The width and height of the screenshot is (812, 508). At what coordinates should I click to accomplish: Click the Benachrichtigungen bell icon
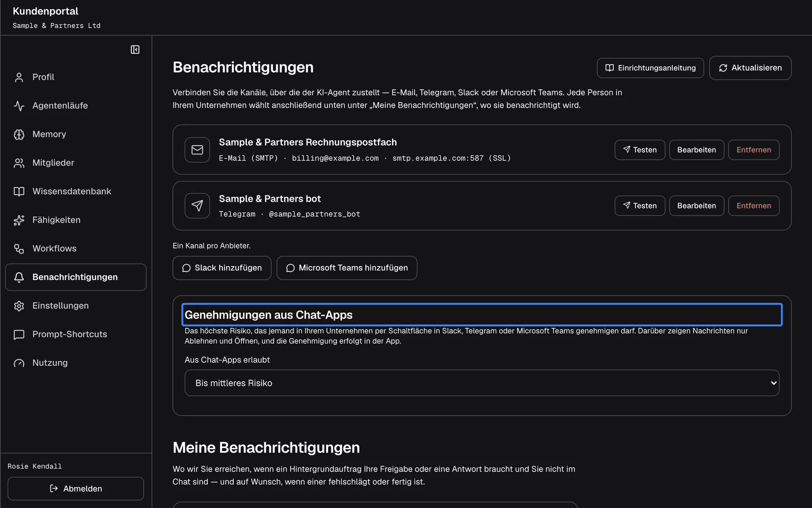pos(19,277)
